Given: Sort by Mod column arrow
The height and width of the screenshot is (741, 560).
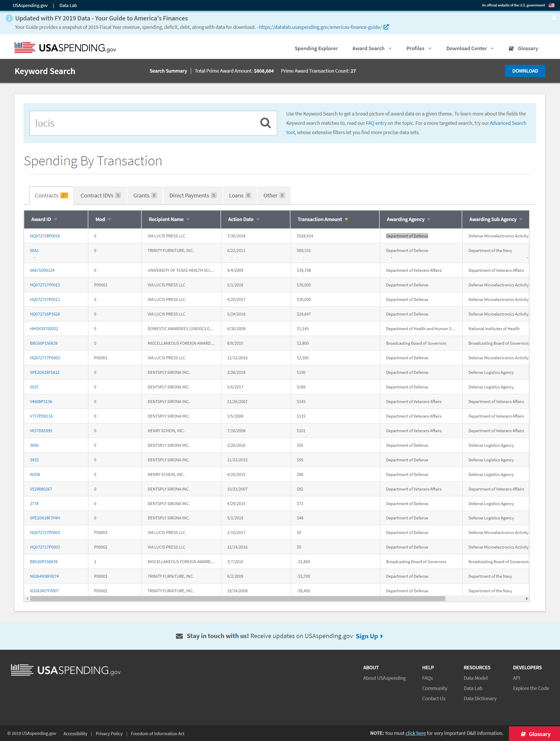Looking at the screenshot, I should click(110, 219).
